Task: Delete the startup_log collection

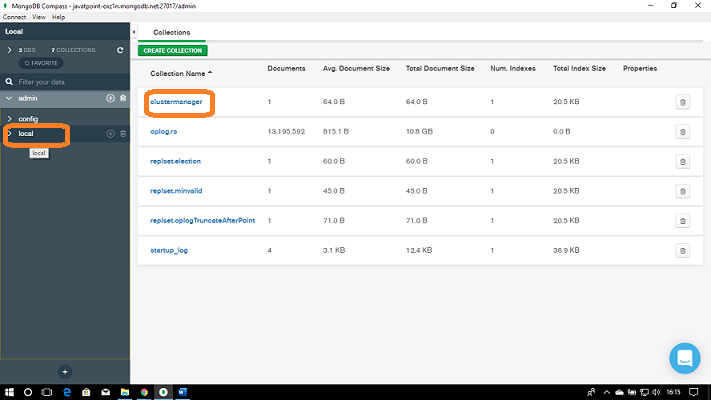Action: point(682,251)
